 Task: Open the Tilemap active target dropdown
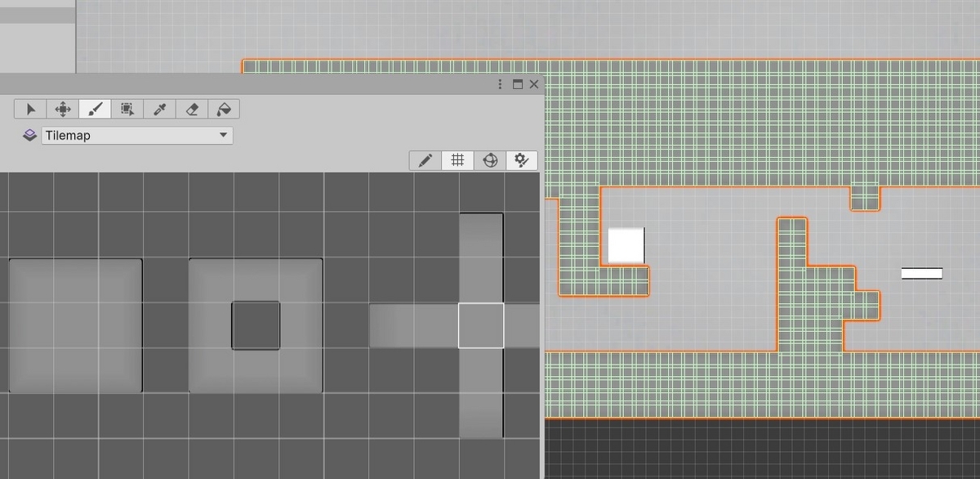[x=137, y=136]
